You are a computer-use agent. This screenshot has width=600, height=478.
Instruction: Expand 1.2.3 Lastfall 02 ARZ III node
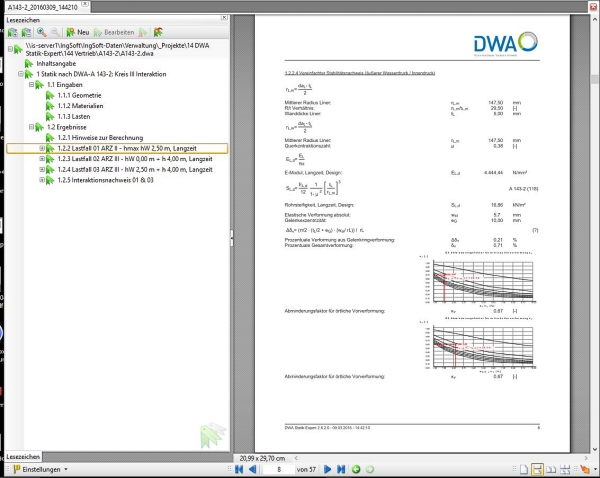tap(41, 159)
